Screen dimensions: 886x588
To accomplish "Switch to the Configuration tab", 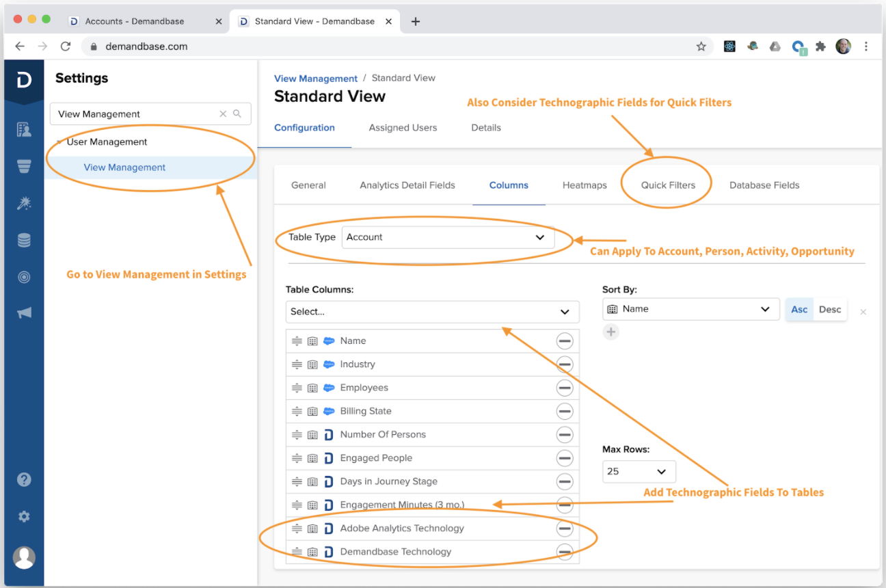I will (304, 128).
